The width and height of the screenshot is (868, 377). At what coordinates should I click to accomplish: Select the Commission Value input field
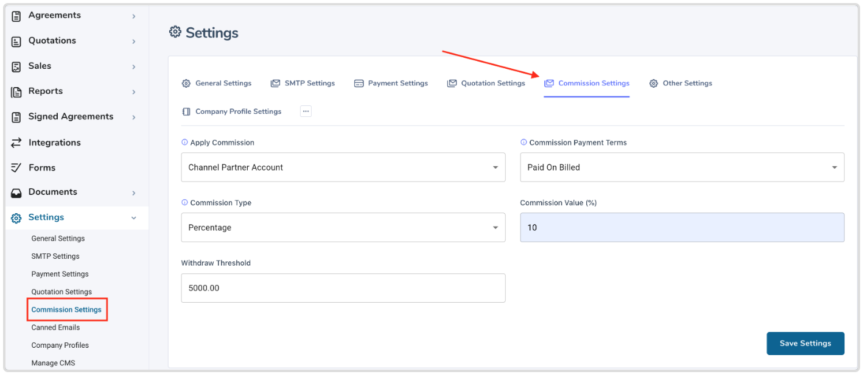tap(681, 227)
